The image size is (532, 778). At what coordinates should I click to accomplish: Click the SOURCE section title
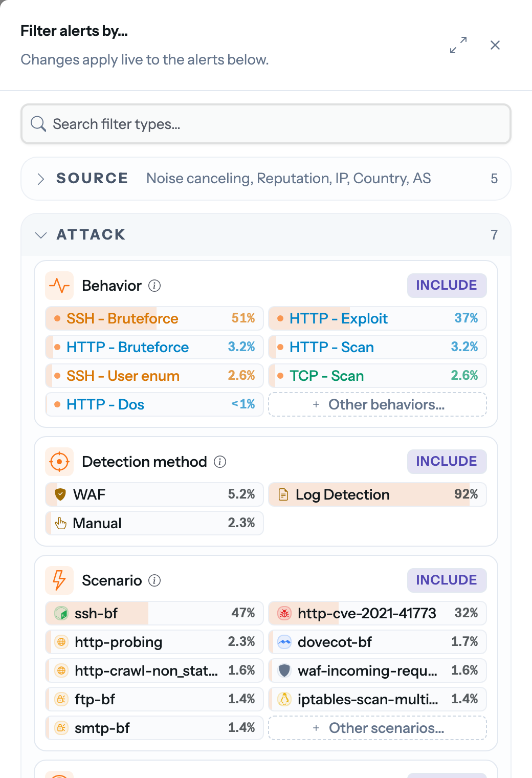(x=92, y=179)
